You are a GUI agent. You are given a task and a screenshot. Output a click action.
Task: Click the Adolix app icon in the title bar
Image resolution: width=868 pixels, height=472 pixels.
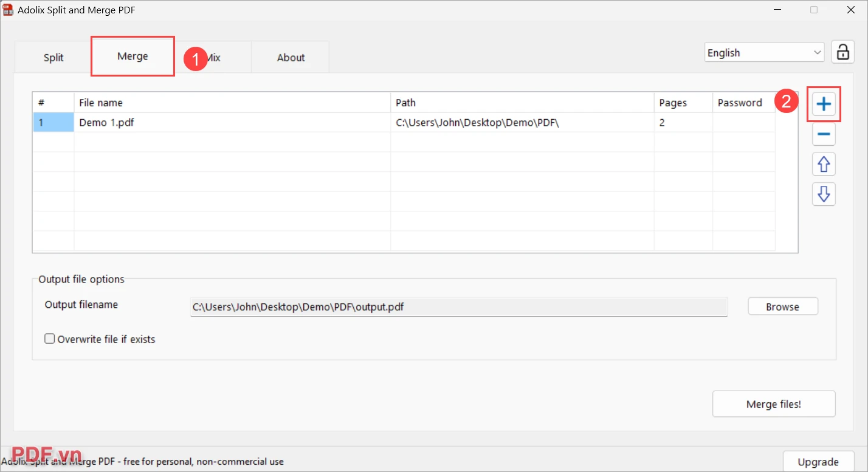pyautogui.click(x=9, y=10)
